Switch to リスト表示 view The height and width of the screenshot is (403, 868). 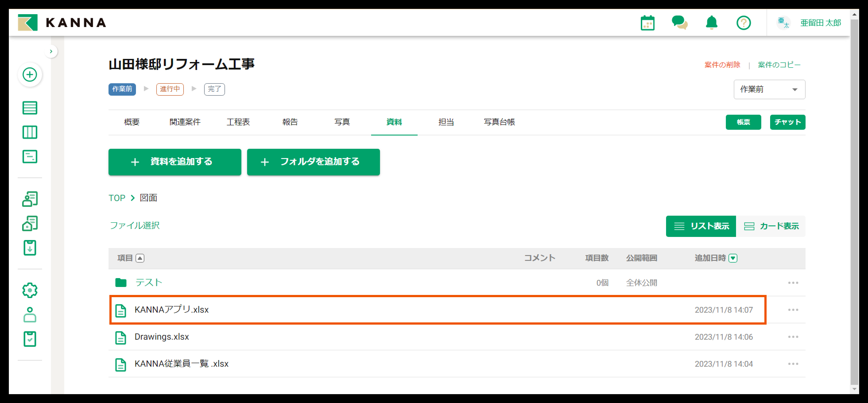click(x=701, y=226)
